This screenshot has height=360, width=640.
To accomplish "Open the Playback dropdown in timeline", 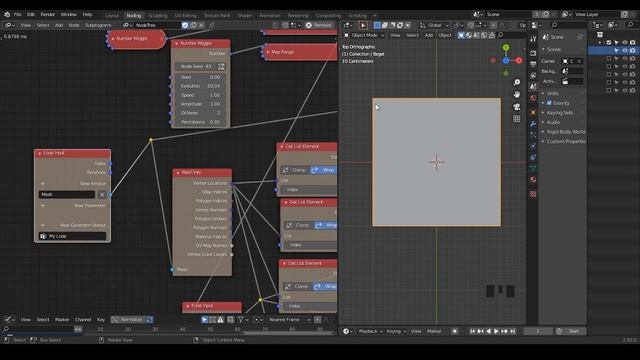I will [370, 331].
